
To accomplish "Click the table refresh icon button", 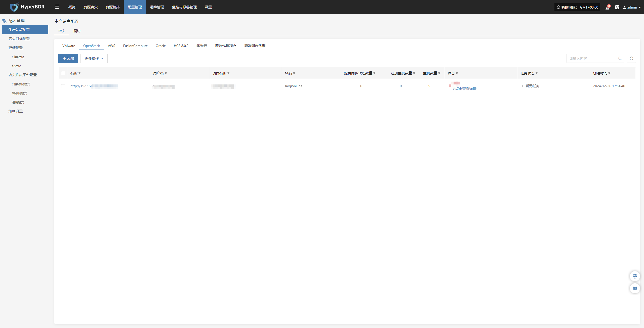I will point(631,58).
